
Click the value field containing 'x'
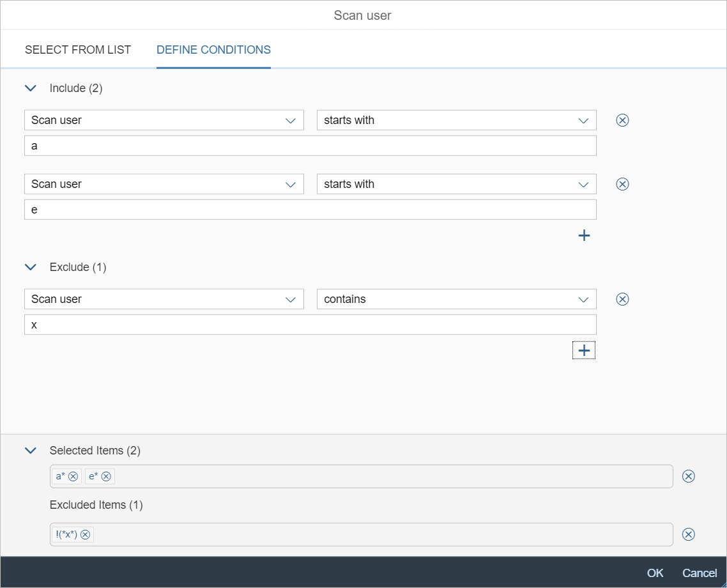(310, 325)
